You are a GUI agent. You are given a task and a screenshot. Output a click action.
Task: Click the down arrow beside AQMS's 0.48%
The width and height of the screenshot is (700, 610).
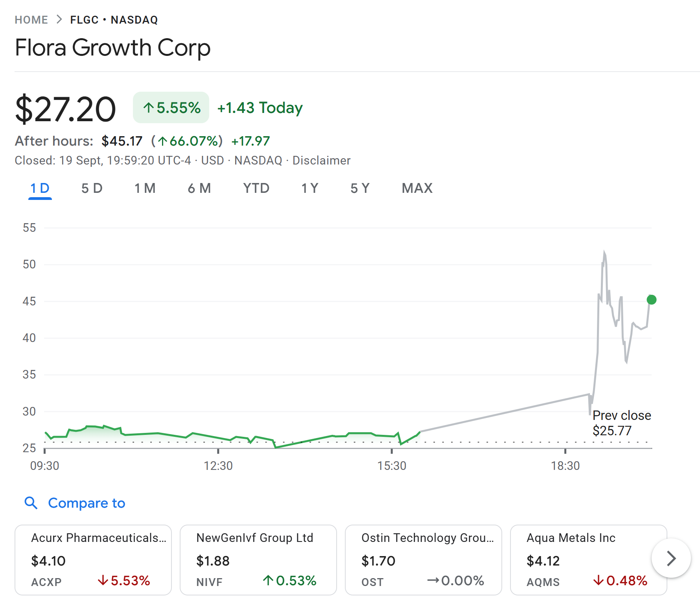tap(598, 580)
